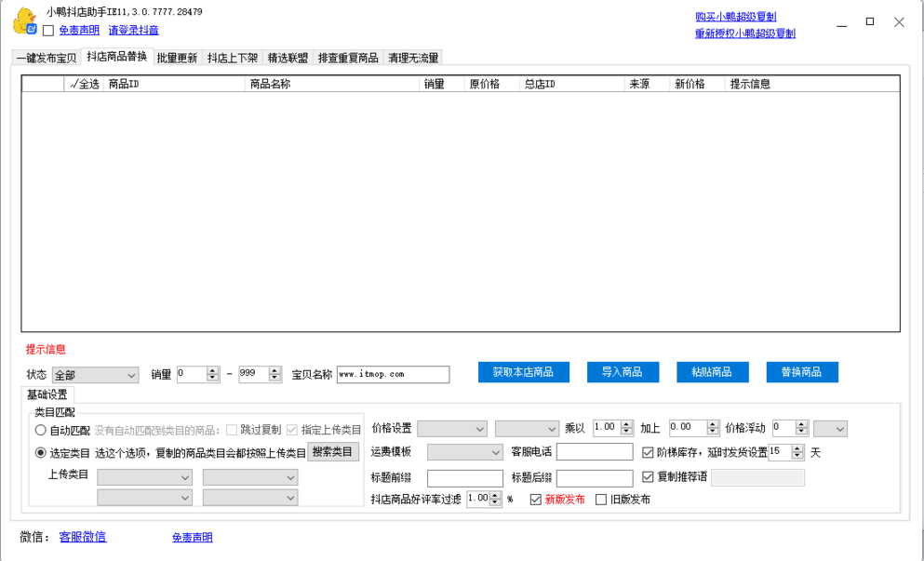This screenshot has width=924, height=561.
Task: Increase the 乘以 multiplier with up arrow
Action: (626, 424)
